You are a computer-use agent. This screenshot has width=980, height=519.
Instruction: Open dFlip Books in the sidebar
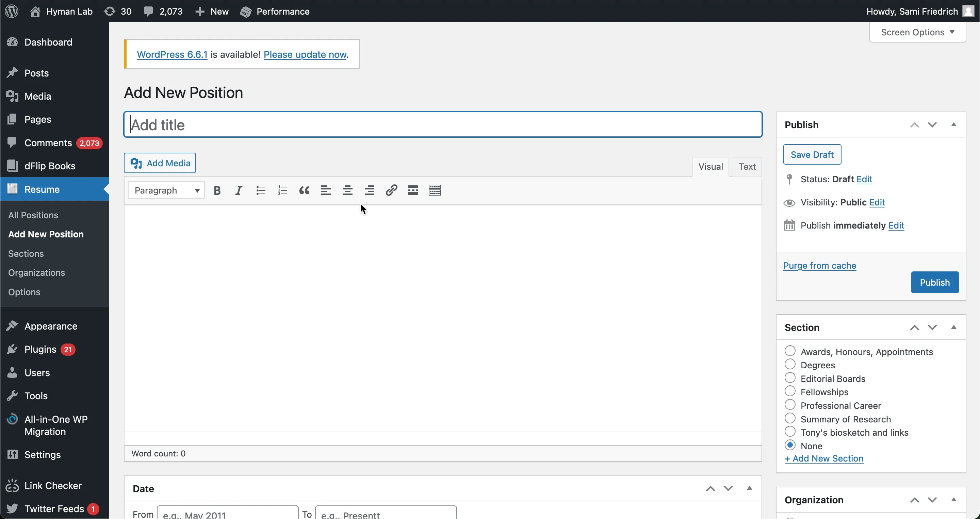coord(54,166)
